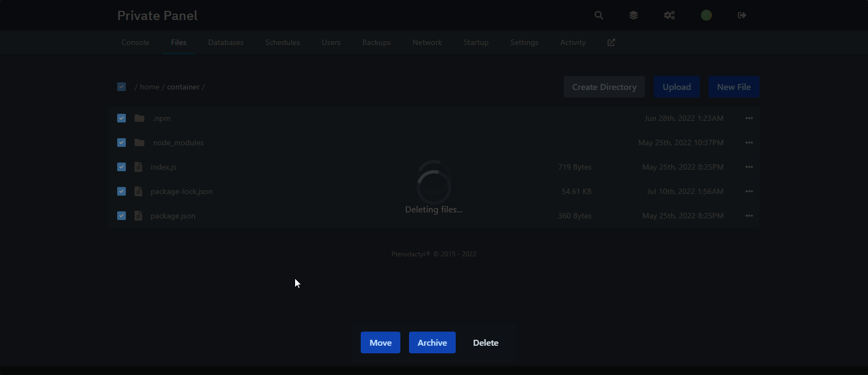Click the sign out icon
This screenshot has width=868, height=375.
[742, 15]
